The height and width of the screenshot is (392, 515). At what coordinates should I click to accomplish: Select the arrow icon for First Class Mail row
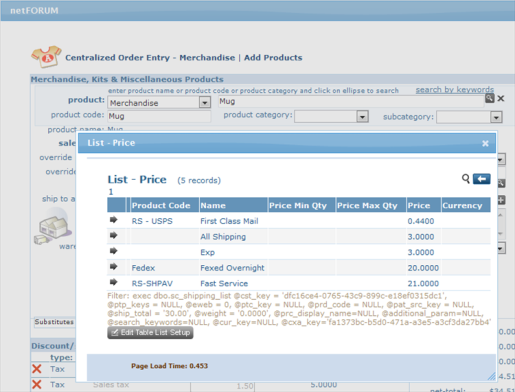tap(114, 220)
